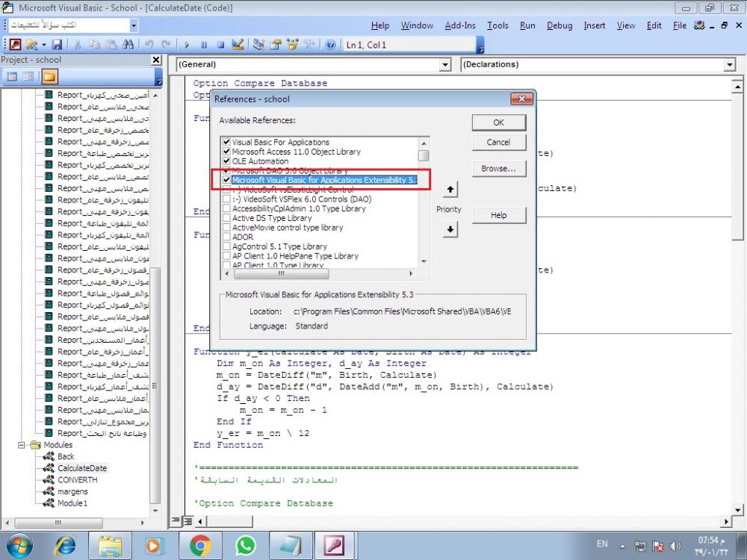747x560 pixels.
Task: Open Find with the binoculars icon
Action: [x=128, y=45]
